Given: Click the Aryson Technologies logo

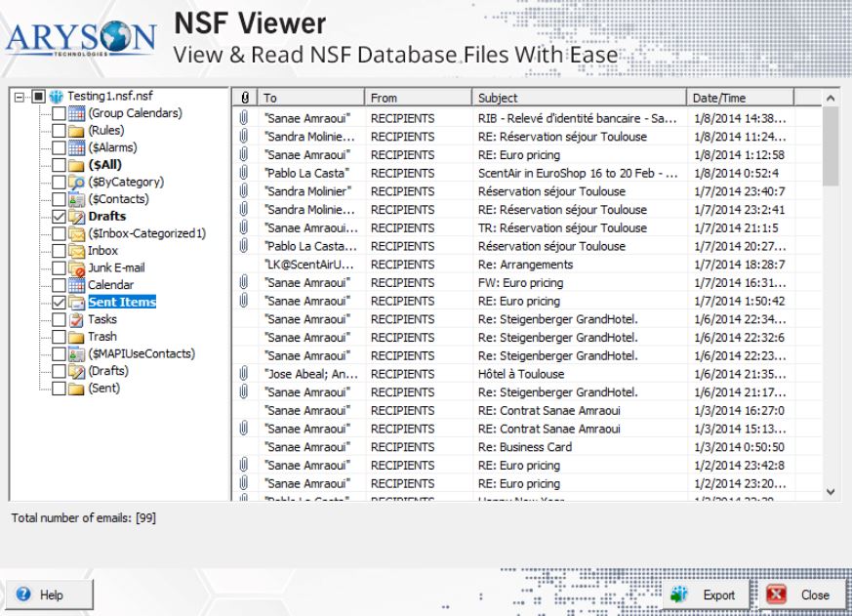Looking at the screenshot, I should coord(81,38).
